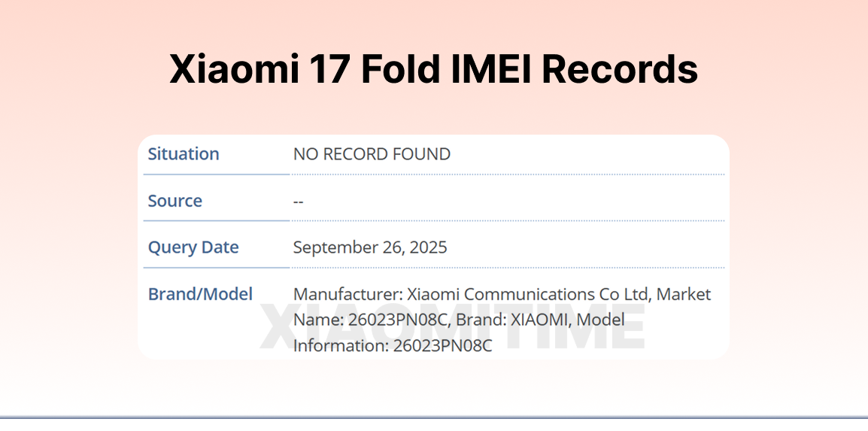Select the Query Date row label
This screenshot has width=868, height=431.
click(x=193, y=247)
